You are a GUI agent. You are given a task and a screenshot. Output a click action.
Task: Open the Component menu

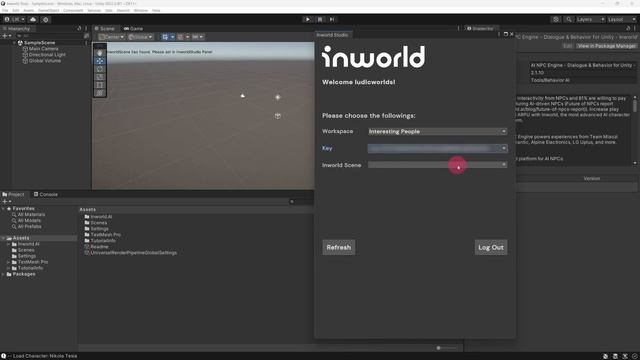click(73, 10)
